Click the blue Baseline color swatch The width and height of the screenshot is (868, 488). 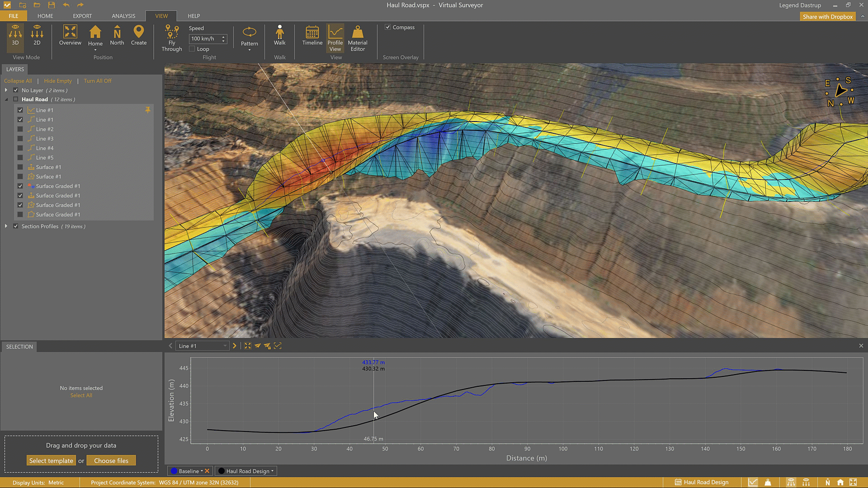pos(174,471)
